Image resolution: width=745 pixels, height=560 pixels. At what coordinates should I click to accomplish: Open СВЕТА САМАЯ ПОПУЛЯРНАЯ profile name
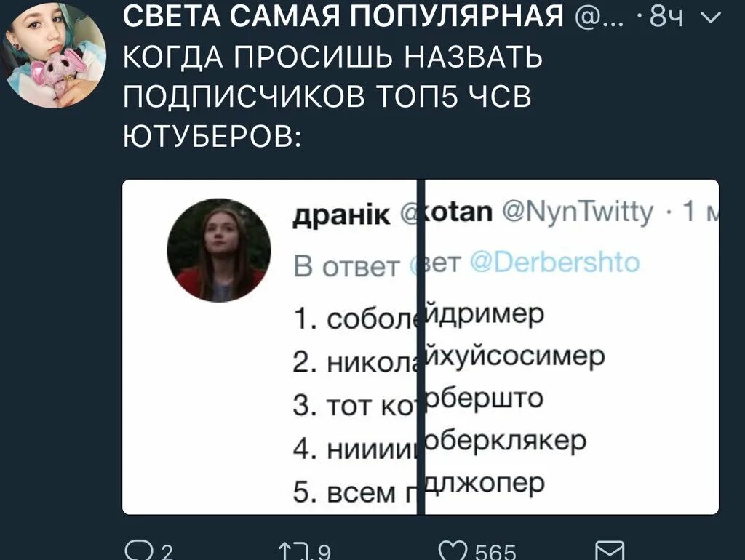(x=343, y=16)
